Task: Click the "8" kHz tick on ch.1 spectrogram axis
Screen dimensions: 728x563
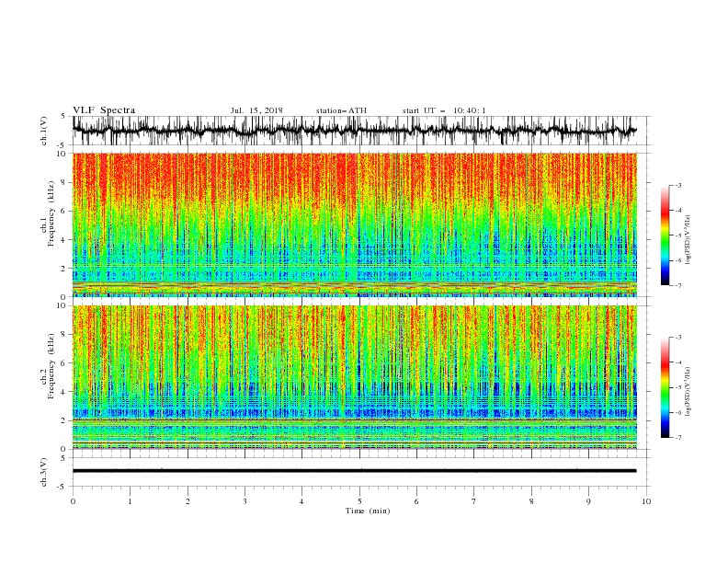Action: (x=63, y=182)
